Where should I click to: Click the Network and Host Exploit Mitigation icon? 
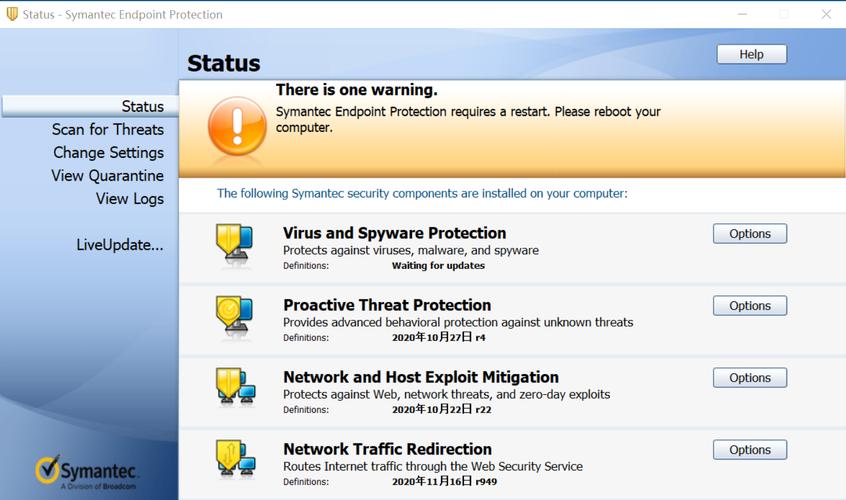click(235, 388)
